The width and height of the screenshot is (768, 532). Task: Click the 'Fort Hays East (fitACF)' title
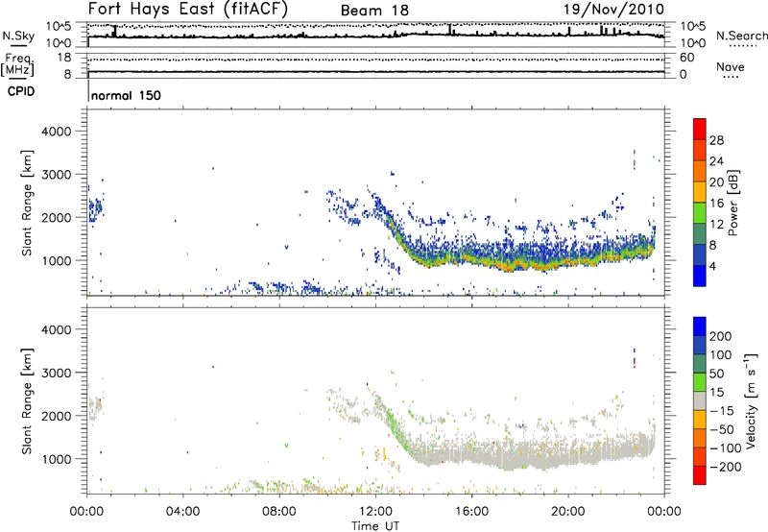188,9
